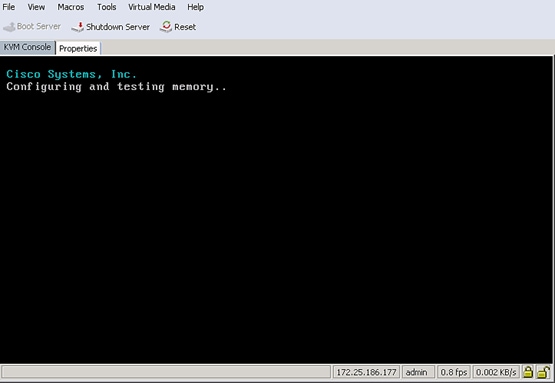Click the 0.002 KB/s bandwidth indicator
555x383 pixels.
(496, 372)
